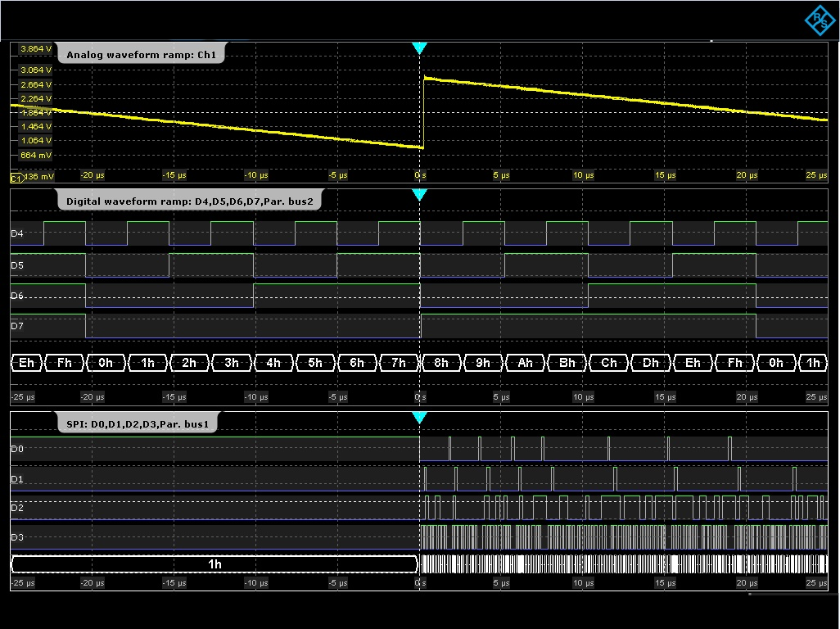Click the 3.864 V axis label

point(35,49)
